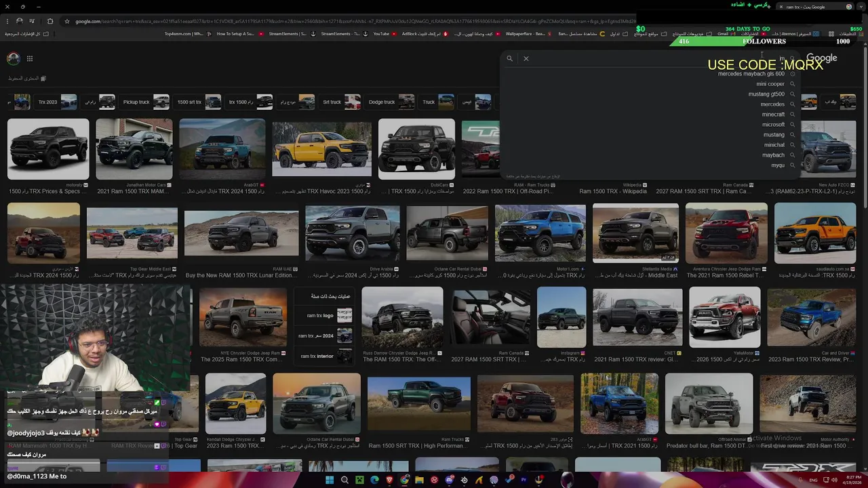Open File Explorer from the taskbar
Screen dimensions: 868x488
pyautogui.click(x=419, y=481)
